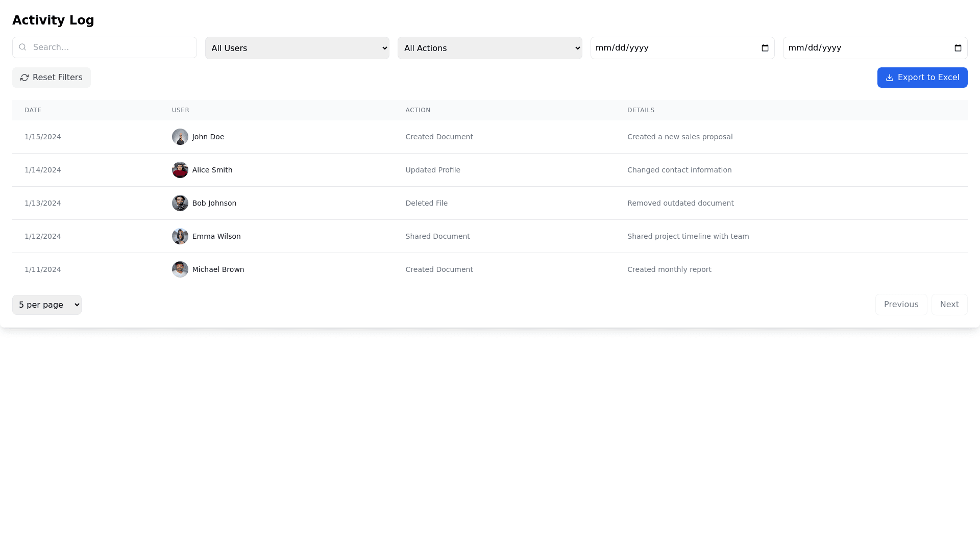Click the DATE column header
980x551 pixels.
pos(33,110)
